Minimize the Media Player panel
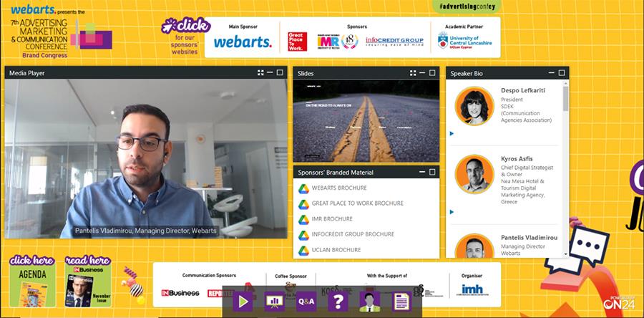Viewport: 644px width, 318px height. [270, 73]
